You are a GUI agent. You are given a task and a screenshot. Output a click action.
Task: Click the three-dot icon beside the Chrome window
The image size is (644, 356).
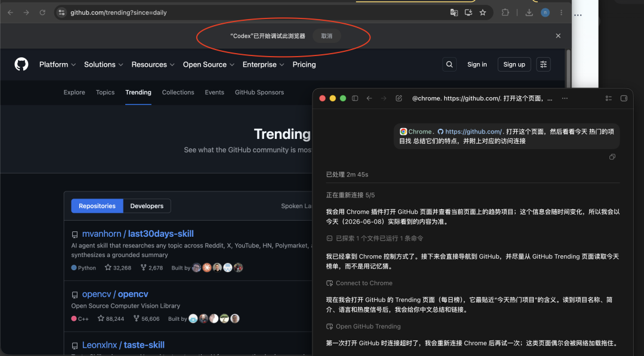(578, 15)
